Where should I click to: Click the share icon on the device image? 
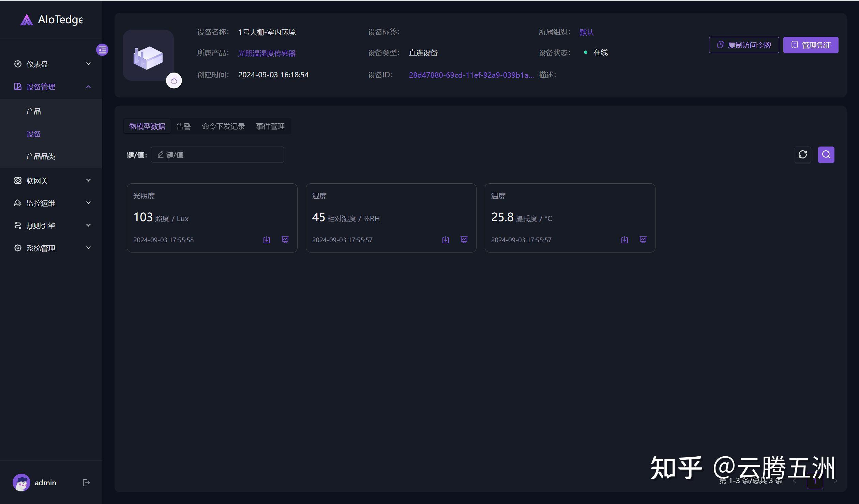tap(174, 81)
